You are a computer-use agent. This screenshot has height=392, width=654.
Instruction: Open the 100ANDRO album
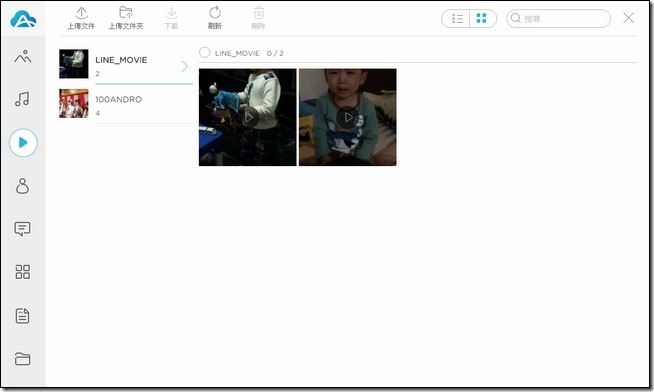(x=126, y=103)
